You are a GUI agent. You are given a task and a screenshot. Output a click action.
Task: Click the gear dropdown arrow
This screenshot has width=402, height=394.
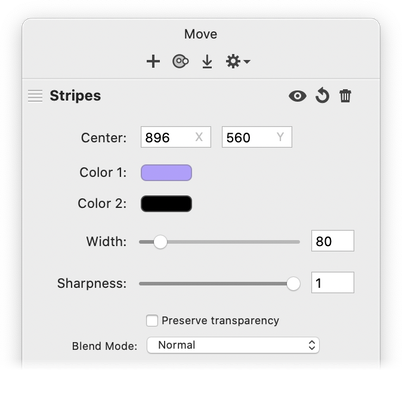click(247, 62)
